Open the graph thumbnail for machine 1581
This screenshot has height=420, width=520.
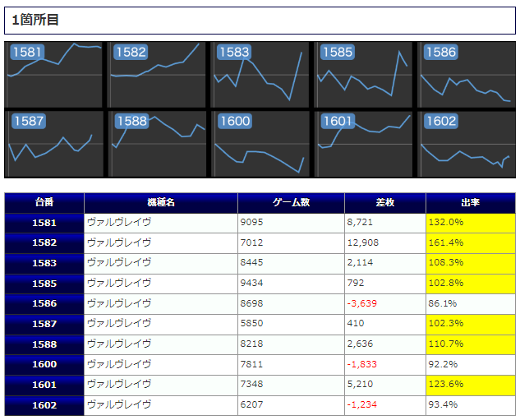coord(54,75)
